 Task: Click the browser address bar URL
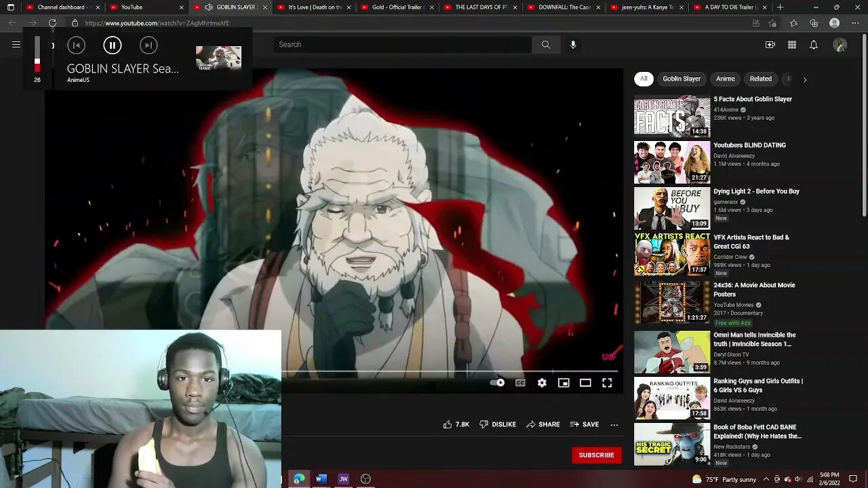click(x=157, y=23)
